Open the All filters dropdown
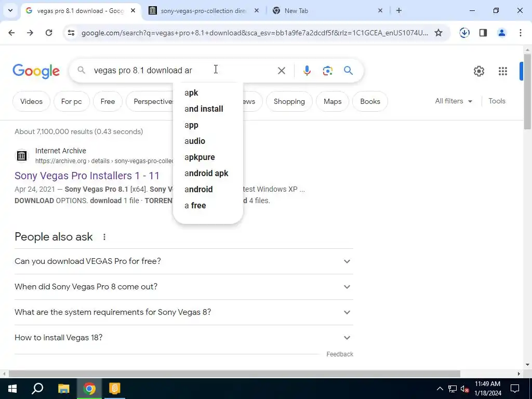The image size is (532, 399). click(454, 101)
